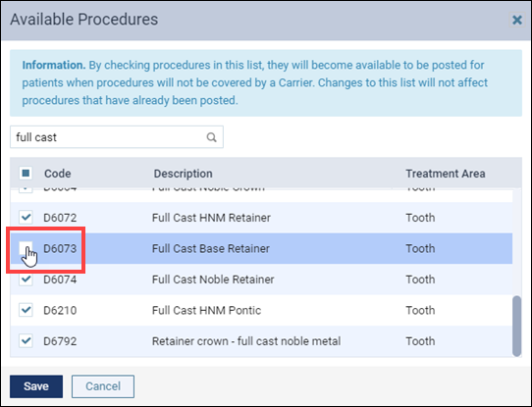This screenshot has width=532, height=407.
Task: Select the Retainer crown full cast noble metal row
Action: click(261, 341)
